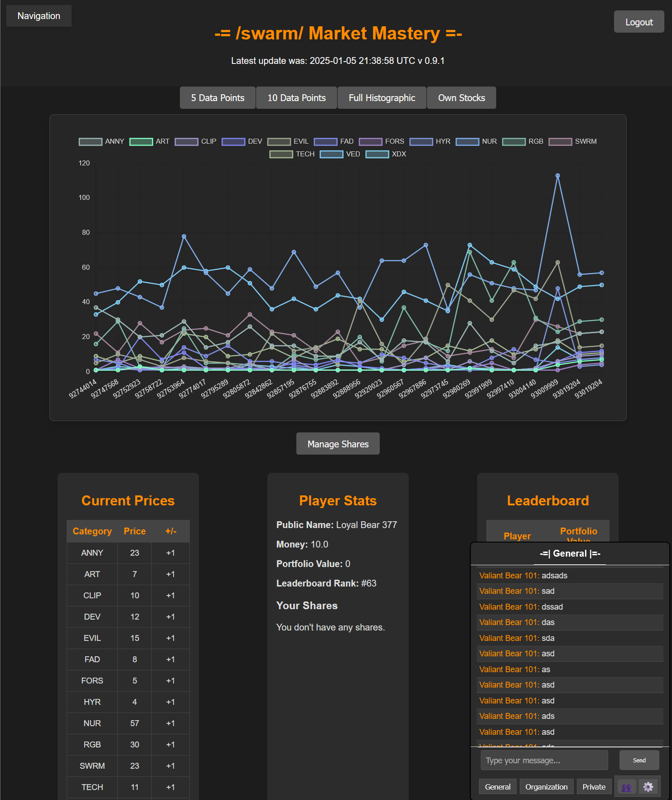Log out using the Logout button
Image resolution: width=672 pixels, height=800 pixels.
[639, 22]
